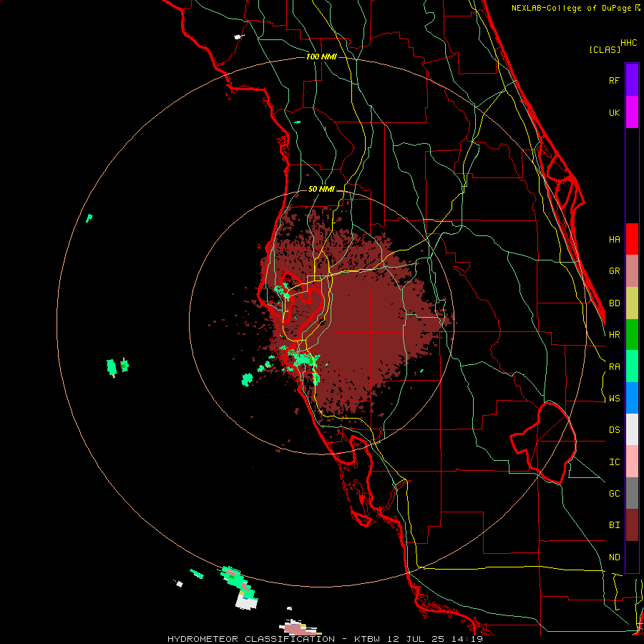Click the "HYDROMETEOR CLASSIFICATION" caption

tap(251, 639)
